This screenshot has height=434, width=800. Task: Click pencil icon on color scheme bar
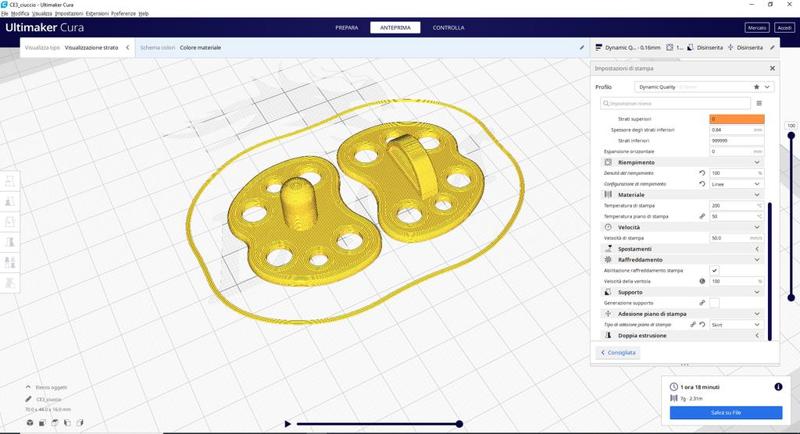pyautogui.click(x=582, y=47)
